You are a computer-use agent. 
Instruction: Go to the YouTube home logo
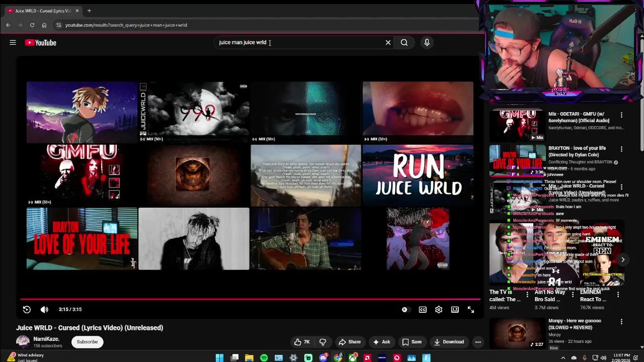point(41,43)
